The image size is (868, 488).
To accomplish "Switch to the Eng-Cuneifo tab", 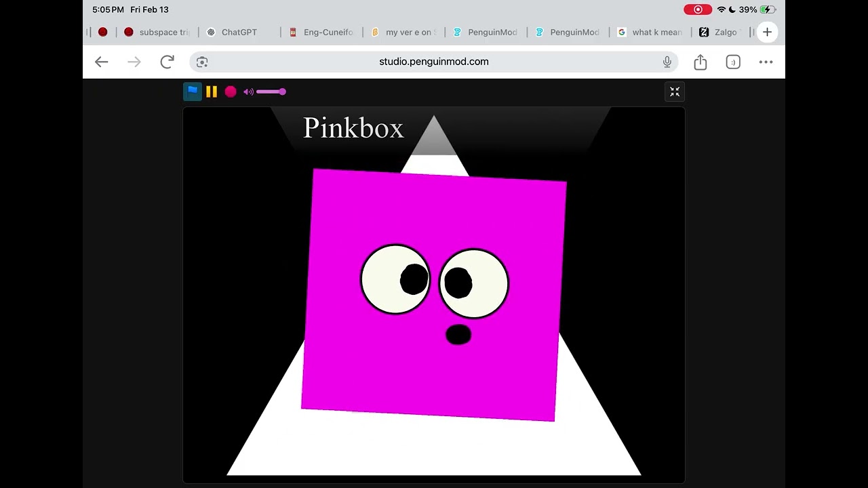I will tap(321, 32).
